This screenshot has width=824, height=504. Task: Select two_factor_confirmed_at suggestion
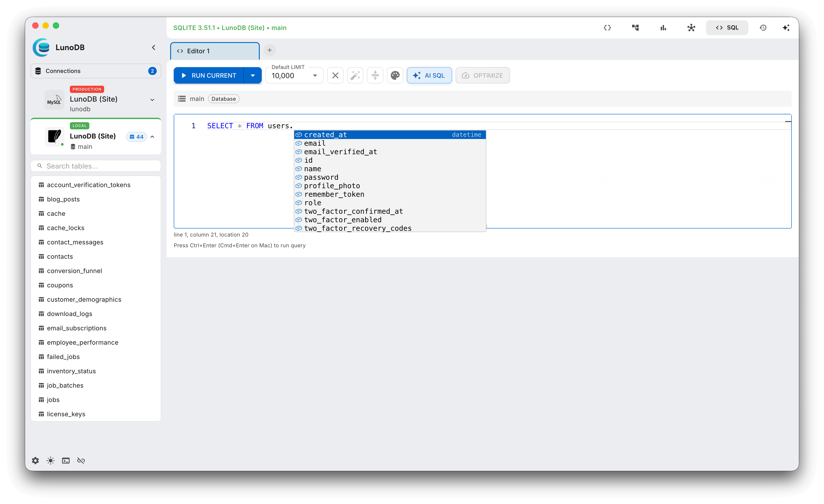pos(390,211)
